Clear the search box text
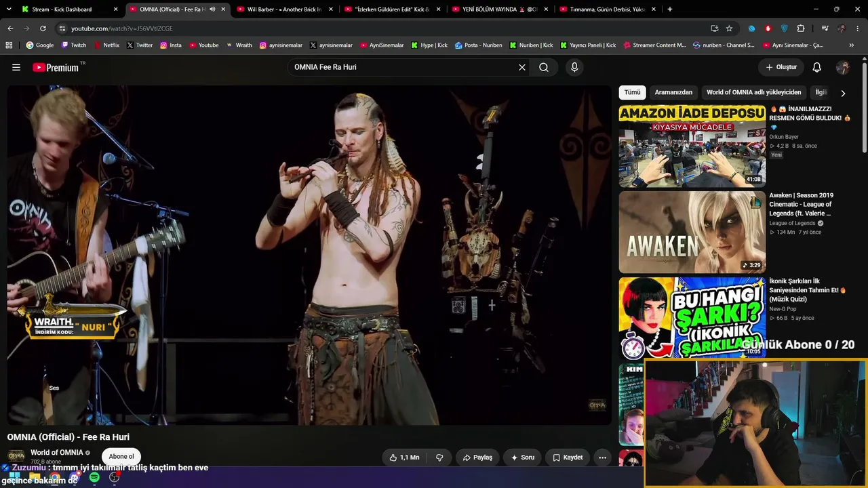The image size is (868, 488). tap(522, 67)
